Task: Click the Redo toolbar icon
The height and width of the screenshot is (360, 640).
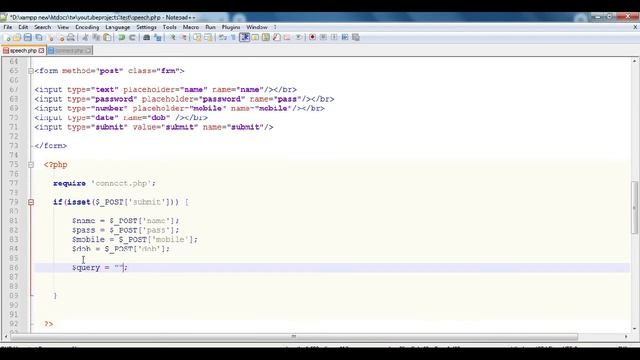Action: tap(132, 38)
